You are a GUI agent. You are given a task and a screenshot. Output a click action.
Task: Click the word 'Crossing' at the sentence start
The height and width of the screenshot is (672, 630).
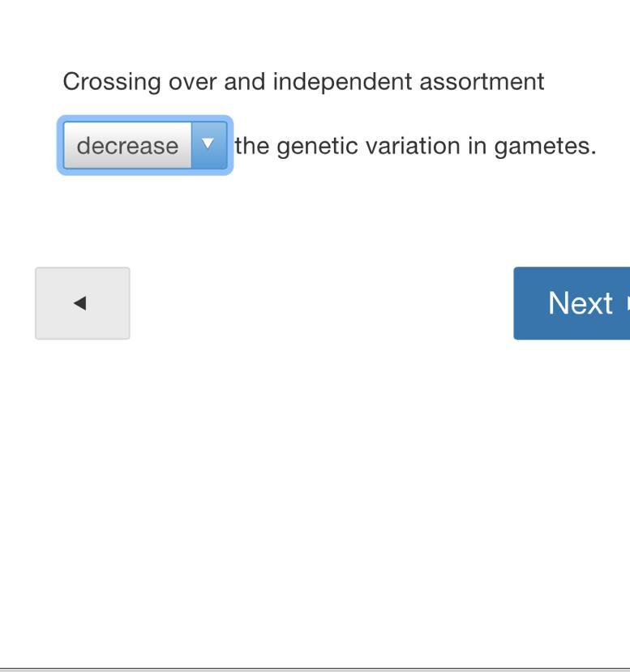pyautogui.click(x=112, y=82)
